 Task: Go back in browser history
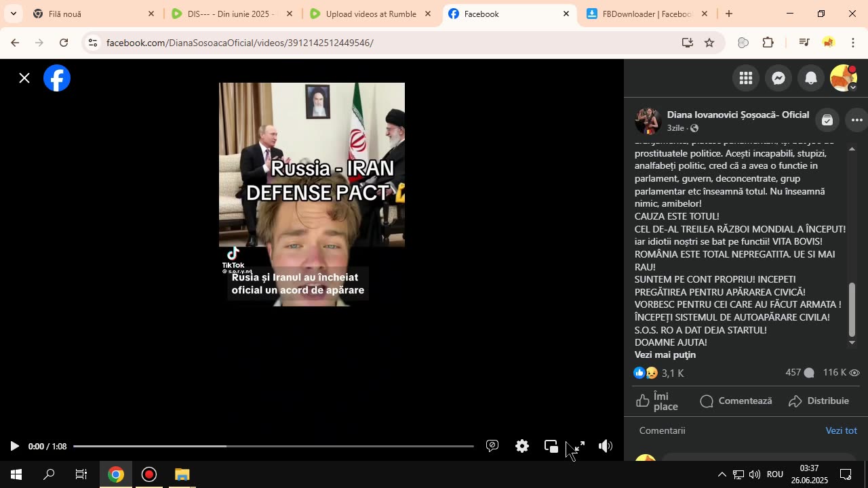[14, 43]
